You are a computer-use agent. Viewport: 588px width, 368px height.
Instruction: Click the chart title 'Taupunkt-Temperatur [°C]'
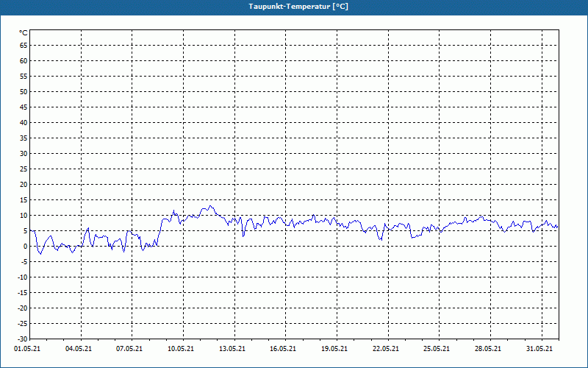coord(298,7)
